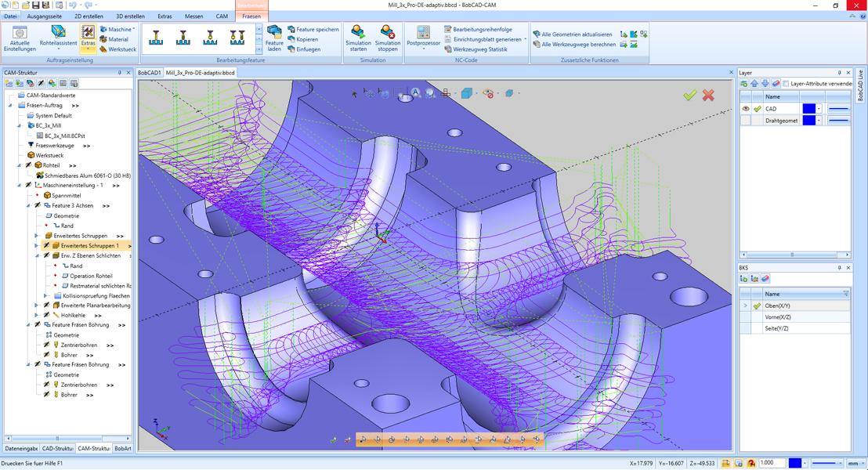868x470 pixels.
Task: Click the blue cube view icon in viewport toolbar
Action: coord(467,93)
